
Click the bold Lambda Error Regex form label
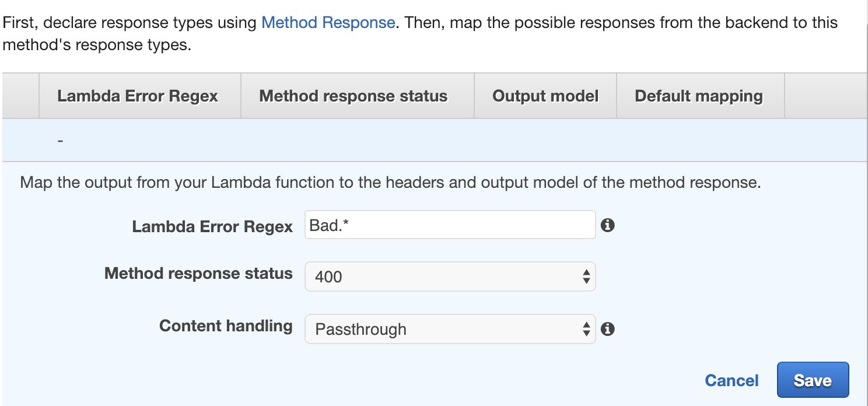(x=212, y=226)
